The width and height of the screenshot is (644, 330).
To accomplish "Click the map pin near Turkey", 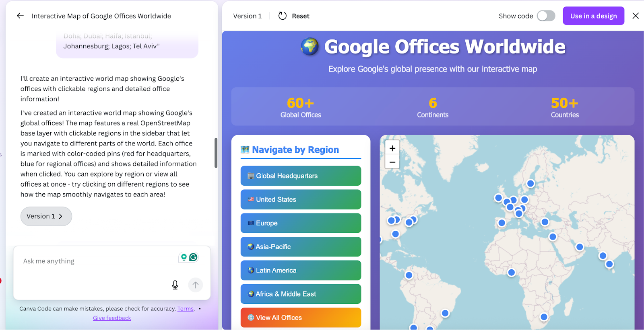I will [545, 222].
